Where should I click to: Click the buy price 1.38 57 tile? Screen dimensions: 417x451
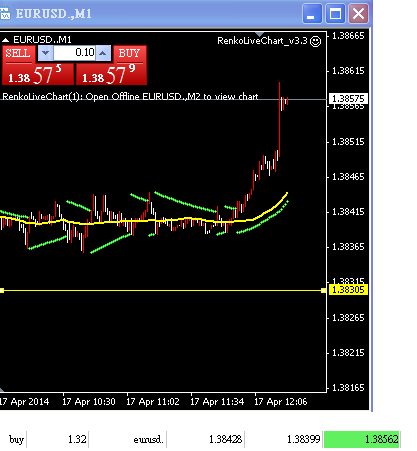(x=111, y=74)
